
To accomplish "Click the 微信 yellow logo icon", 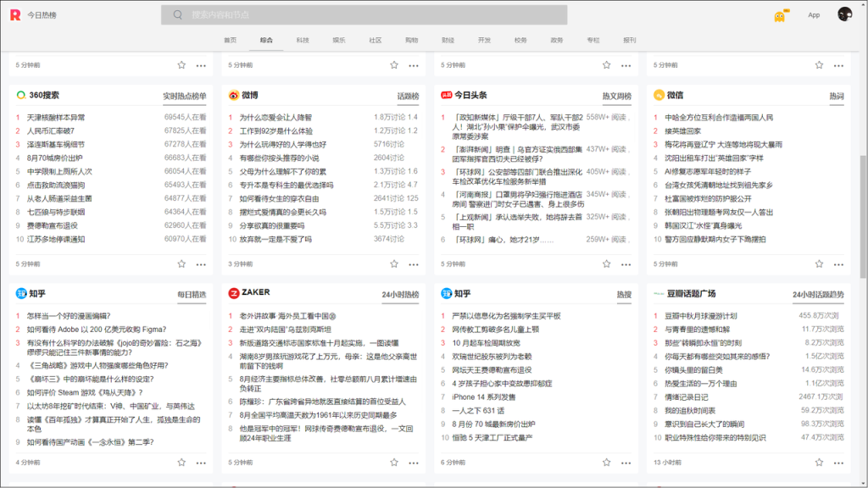I will (x=659, y=95).
